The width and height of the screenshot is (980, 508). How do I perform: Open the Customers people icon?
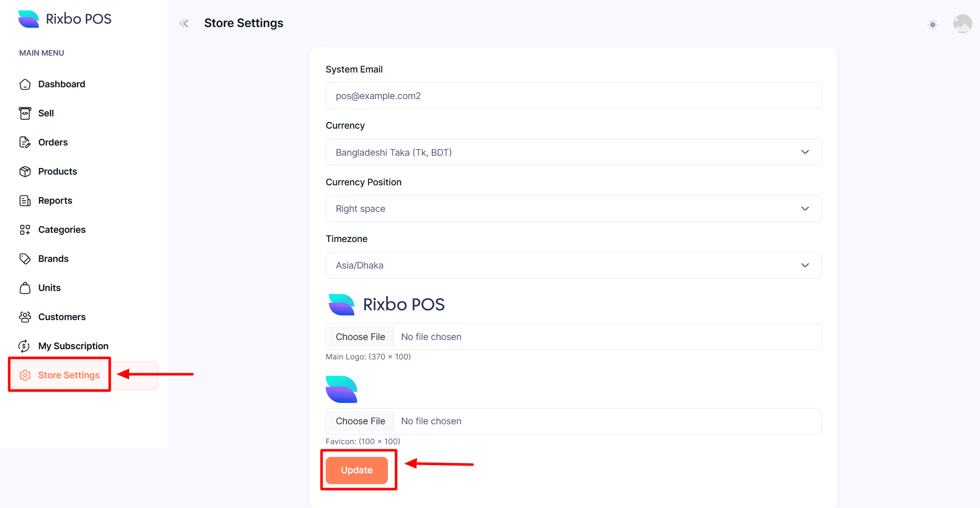[25, 317]
